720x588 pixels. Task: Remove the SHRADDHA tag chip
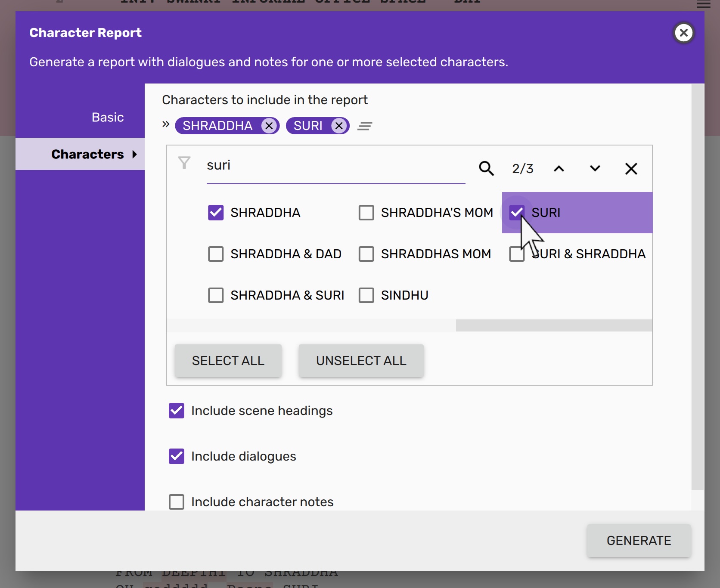pyautogui.click(x=269, y=126)
